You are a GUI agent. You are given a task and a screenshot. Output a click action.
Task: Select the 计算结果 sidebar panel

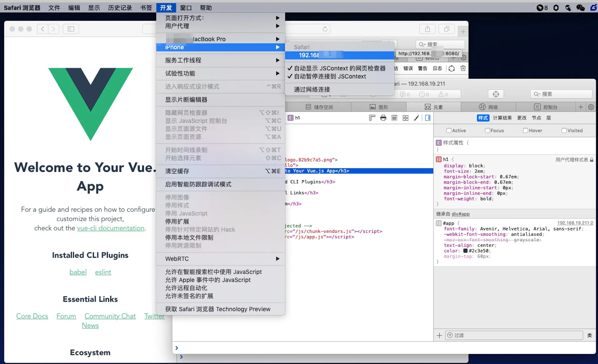pyautogui.click(x=502, y=118)
